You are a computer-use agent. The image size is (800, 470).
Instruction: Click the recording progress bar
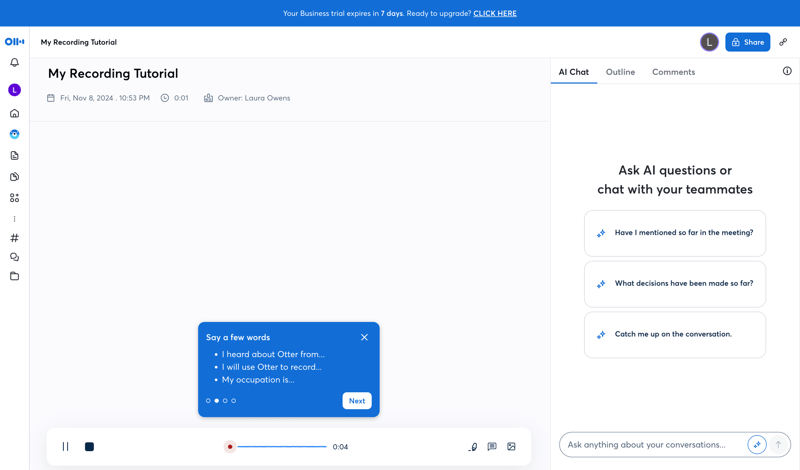pos(282,447)
